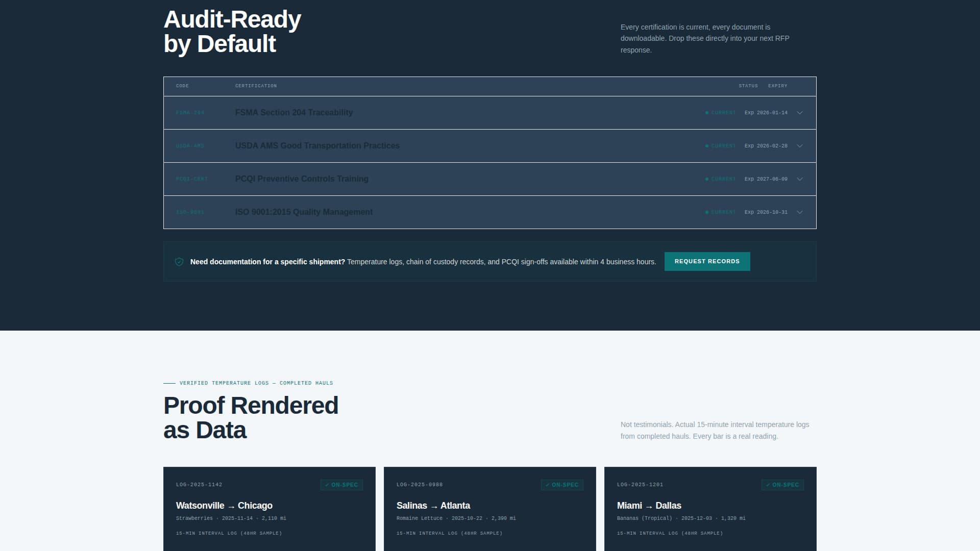Click ON-SPEC badge on LOG-2025-1201 card
Image resolution: width=980 pixels, height=551 pixels.
[x=782, y=485]
